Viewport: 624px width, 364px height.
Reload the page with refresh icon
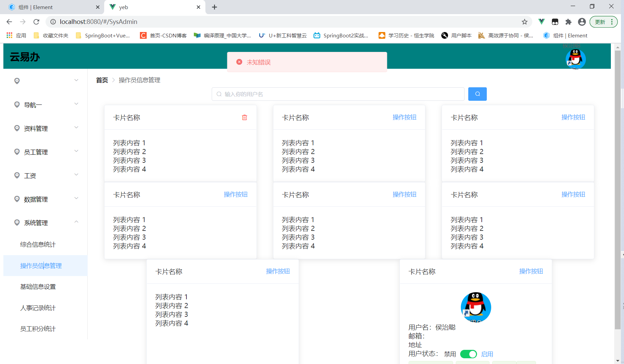coord(36,22)
